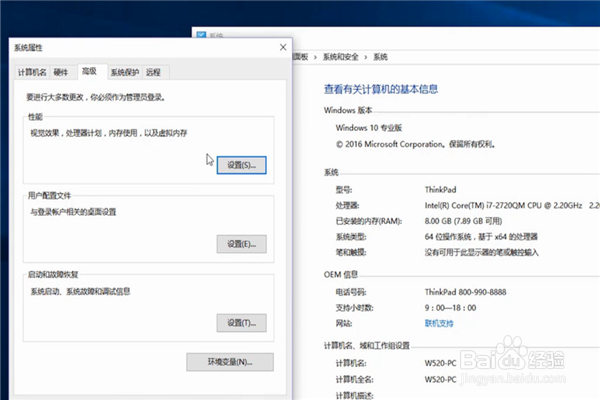Click 系统启动、系统故障和调试信息 text
Viewport: 600px width, 400px height.
point(80,291)
